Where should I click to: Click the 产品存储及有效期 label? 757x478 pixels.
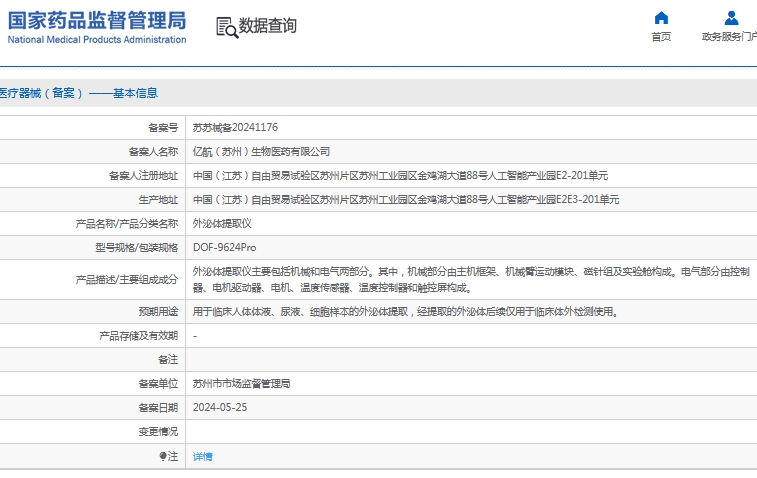tap(139, 336)
